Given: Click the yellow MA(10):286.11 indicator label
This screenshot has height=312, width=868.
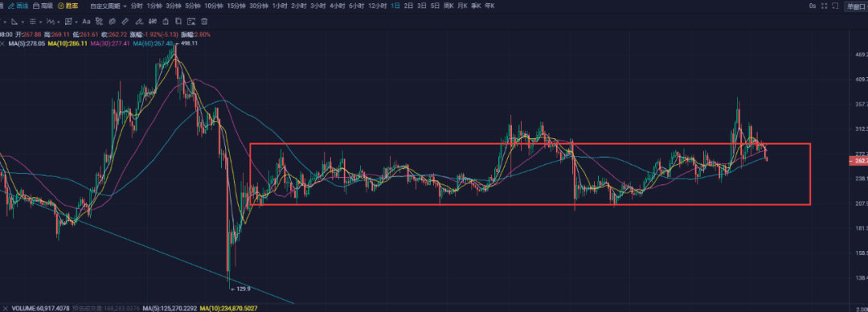Looking at the screenshot, I should click(x=68, y=43).
